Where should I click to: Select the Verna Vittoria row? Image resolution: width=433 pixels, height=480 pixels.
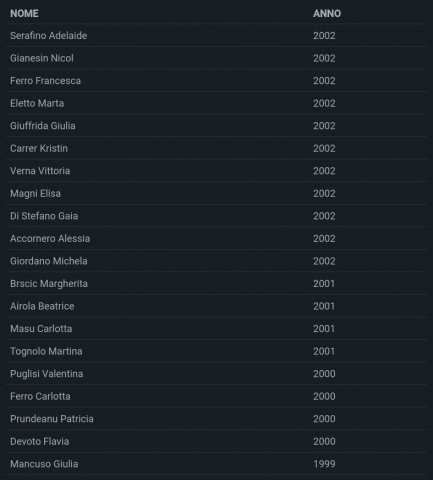217,171
